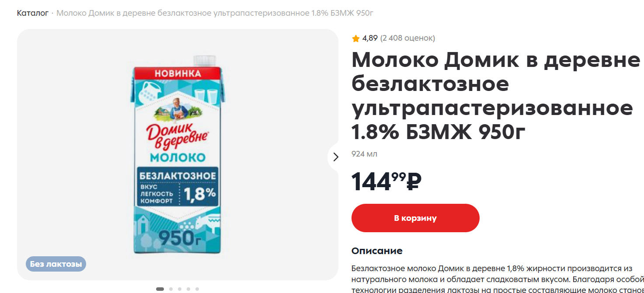Open the Каталог breadcrumb link
The image size is (644, 293).
[x=33, y=13]
